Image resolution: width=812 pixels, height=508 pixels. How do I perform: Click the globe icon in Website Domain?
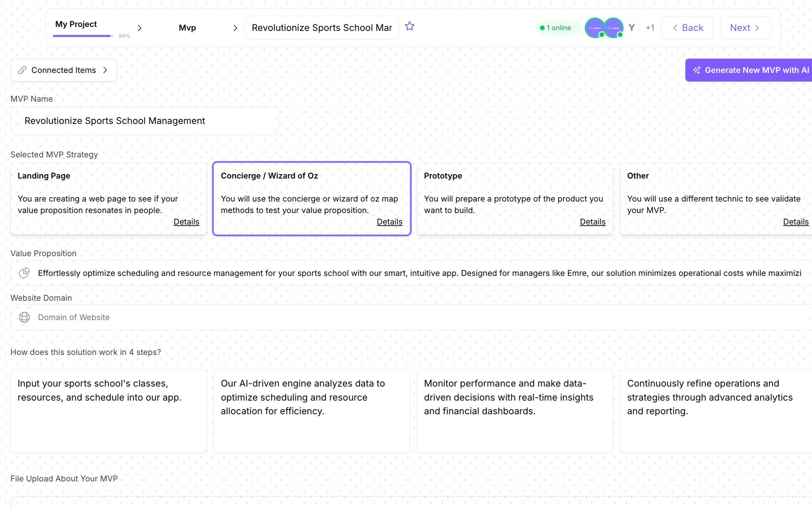pos(24,317)
